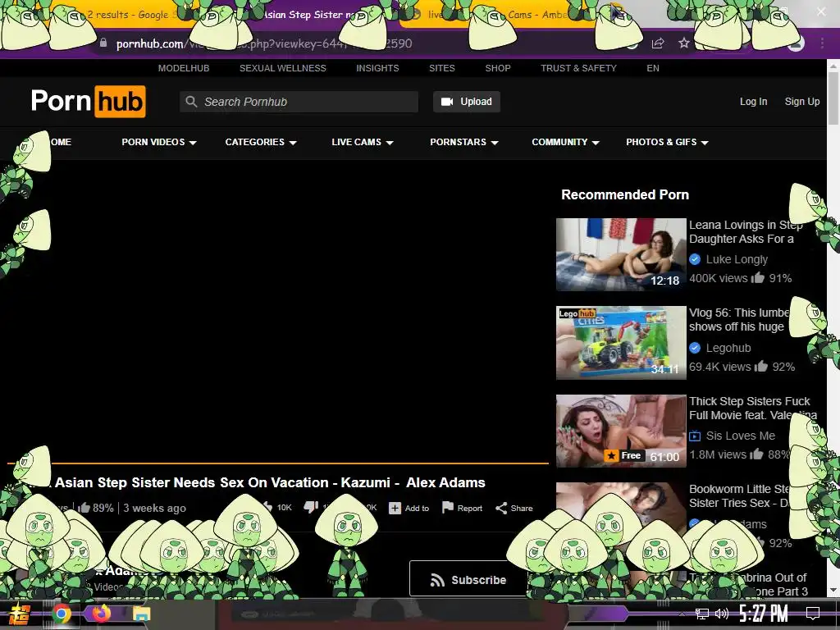Open the EN language selector
The width and height of the screenshot is (840, 630).
click(x=652, y=68)
